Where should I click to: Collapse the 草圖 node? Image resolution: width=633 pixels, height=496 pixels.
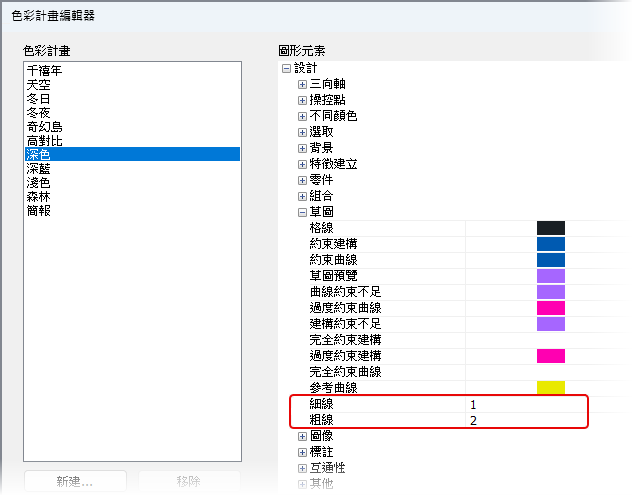pos(302,212)
